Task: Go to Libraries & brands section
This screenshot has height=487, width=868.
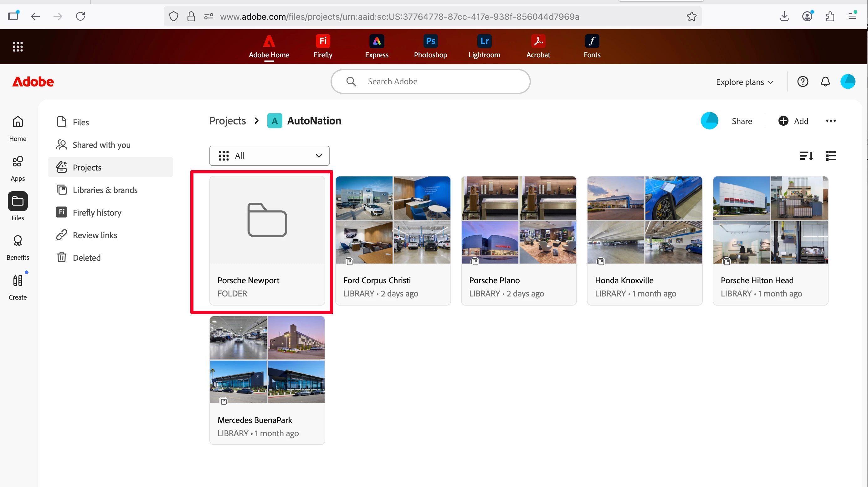Action: [105, 190]
